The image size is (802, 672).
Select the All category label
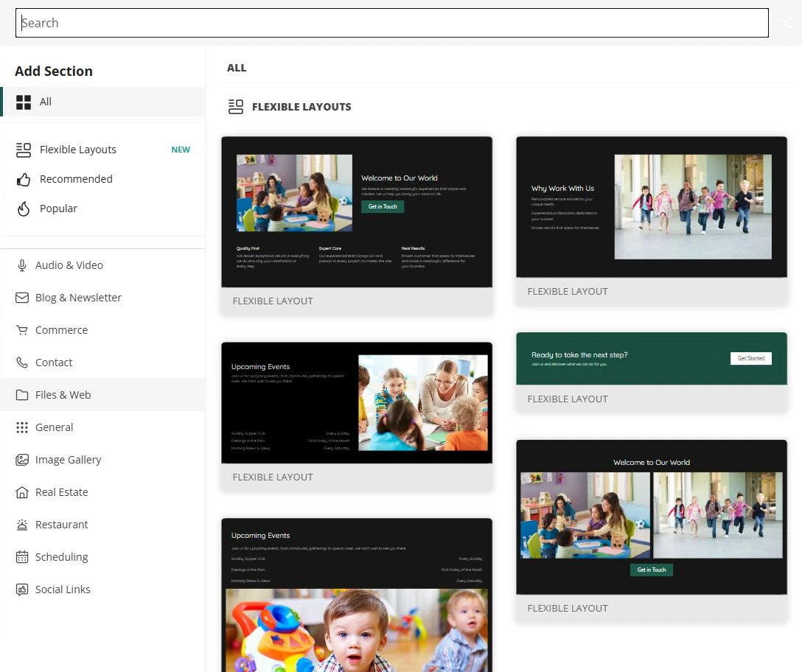click(46, 102)
